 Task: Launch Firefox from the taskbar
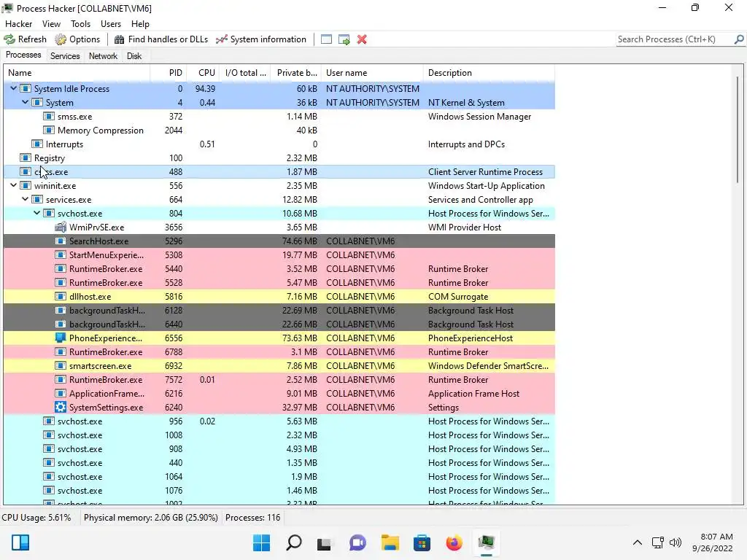(454, 542)
